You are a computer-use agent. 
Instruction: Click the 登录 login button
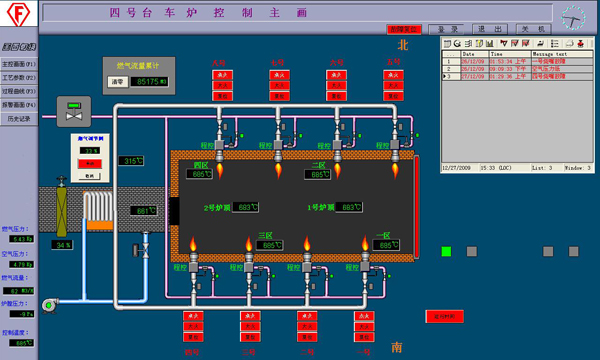(446, 29)
